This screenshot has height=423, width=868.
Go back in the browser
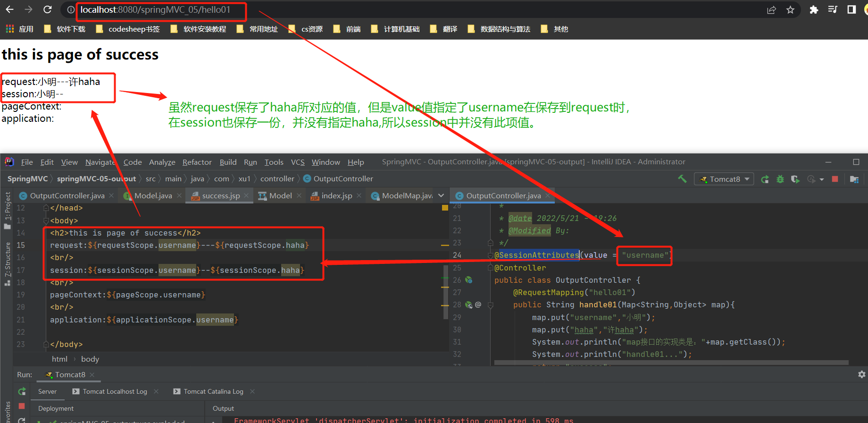click(x=10, y=9)
